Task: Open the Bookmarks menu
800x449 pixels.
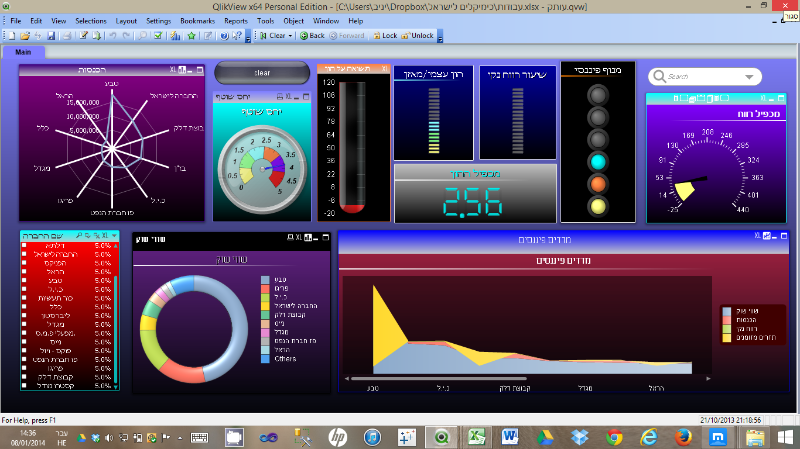Action: coord(197,21)
